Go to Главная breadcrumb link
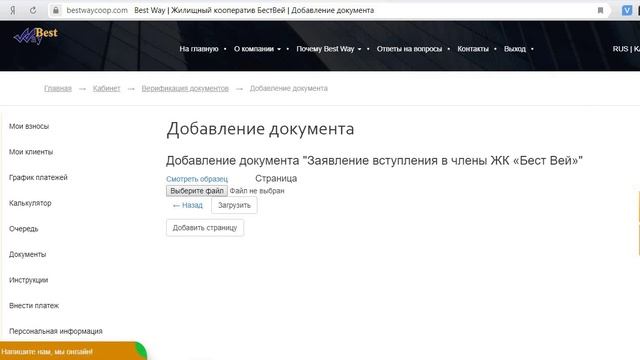 click(58, 89)
